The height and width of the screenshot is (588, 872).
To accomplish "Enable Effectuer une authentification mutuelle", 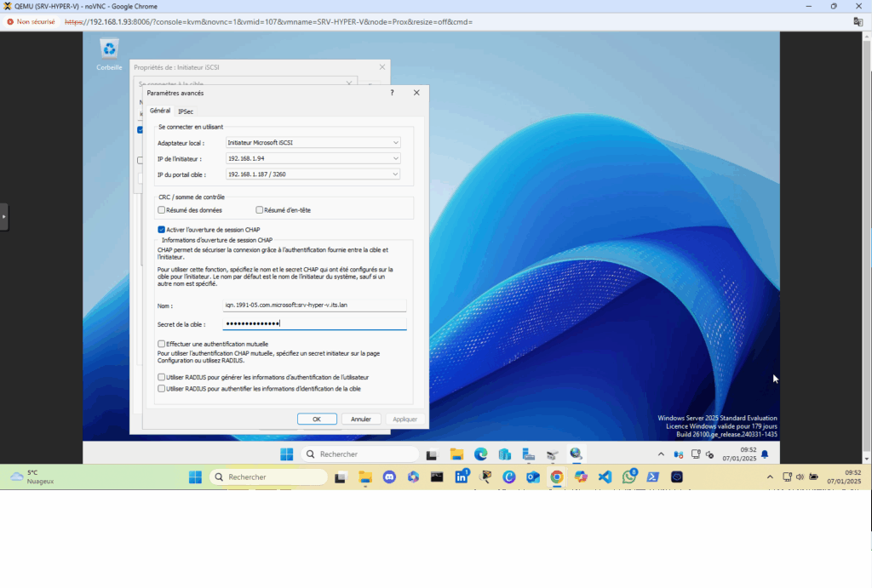I will click(x=161, y=344).
